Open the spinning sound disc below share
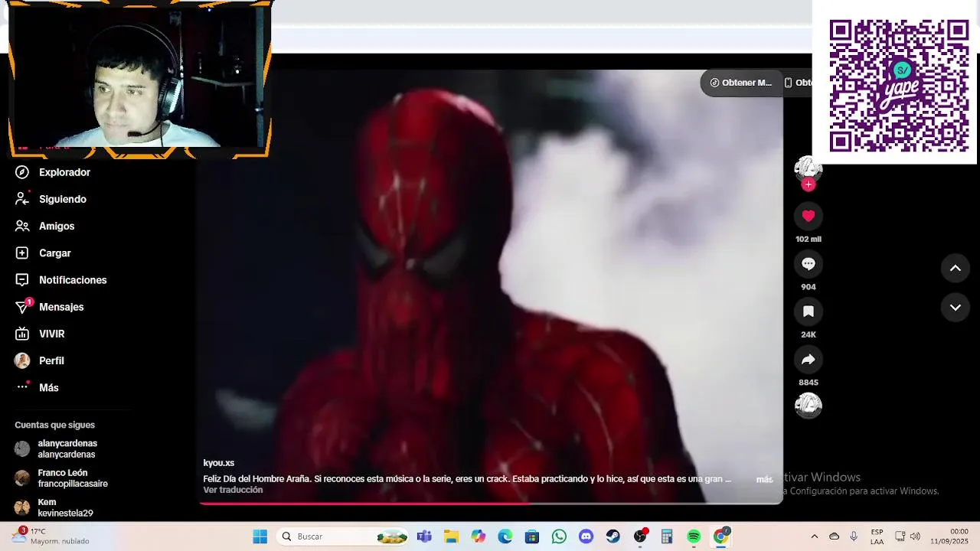Image resolution: width=980 pixels, height=551 pixels. pos(808,405)
